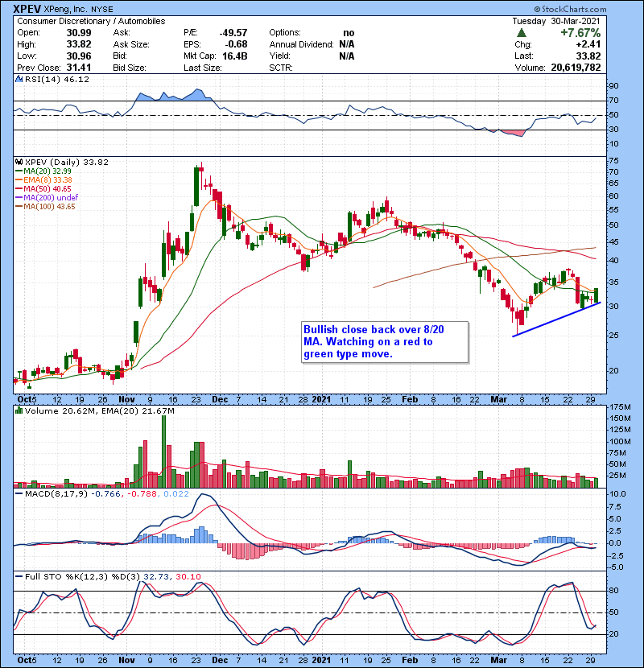This screenshot has height=668, width=644.
Task: Click the RSI(14) 46.12 indicator label
Action: click(x=56, y=79)
